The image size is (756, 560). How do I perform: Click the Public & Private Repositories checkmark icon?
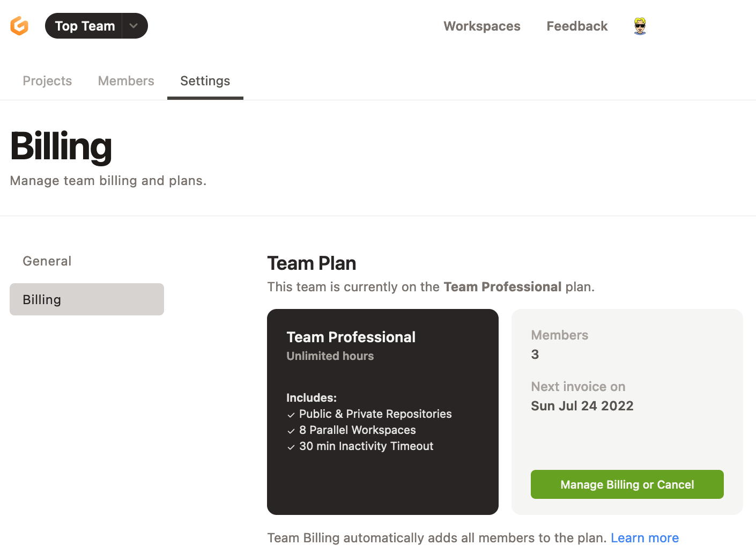coord(291,415)
